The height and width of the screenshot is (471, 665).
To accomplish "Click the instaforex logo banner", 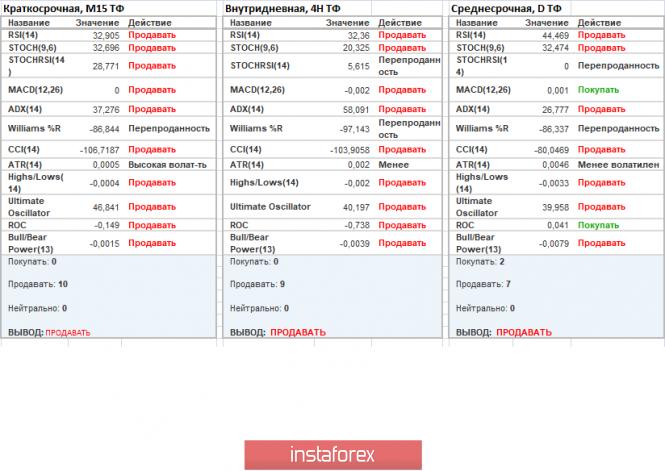I will (x=333, y=454).
